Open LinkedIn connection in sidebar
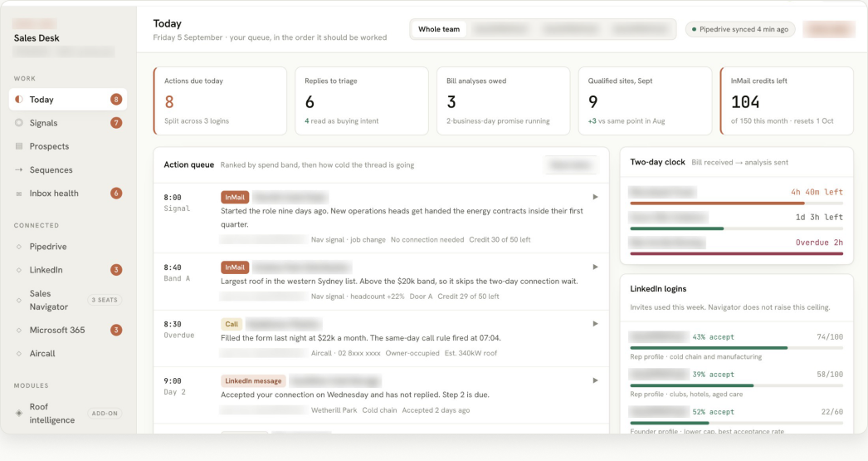 point(68,270)
